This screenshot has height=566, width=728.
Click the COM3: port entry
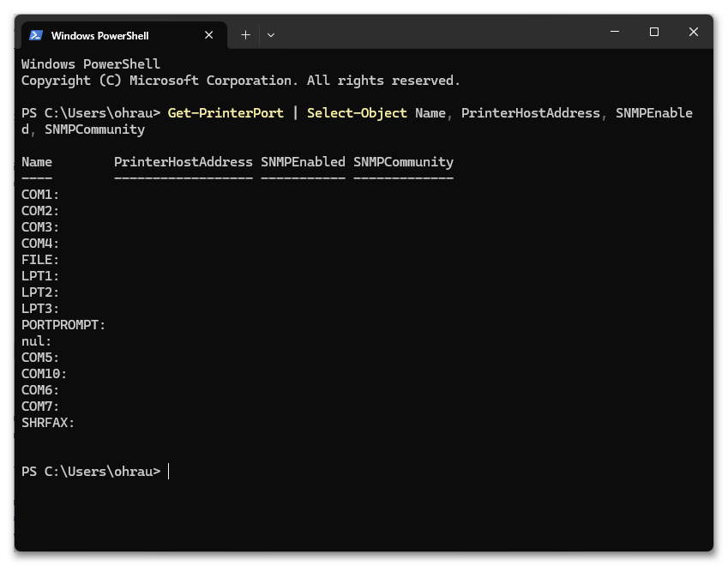click(x=40, y=227)
